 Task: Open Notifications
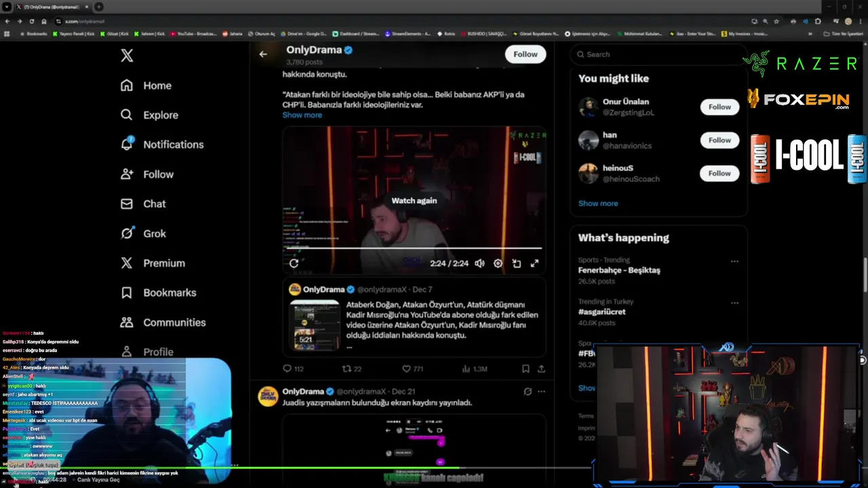[x=161, y=144]
